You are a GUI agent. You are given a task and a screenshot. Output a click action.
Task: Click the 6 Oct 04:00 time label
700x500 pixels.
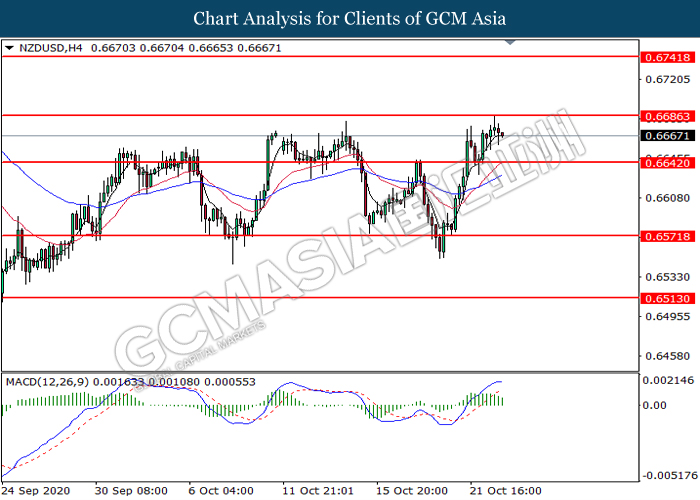pyautogui.click(x=221, y=491)
